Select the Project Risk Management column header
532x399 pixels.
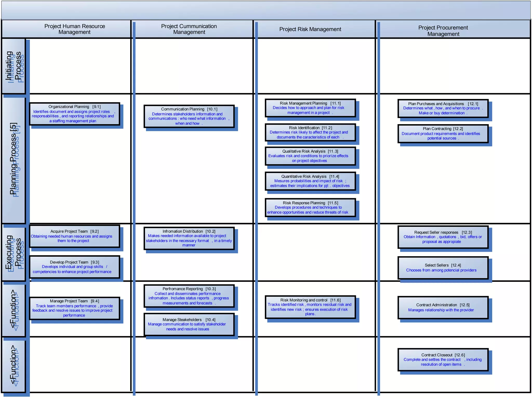[x=310, y=29]
